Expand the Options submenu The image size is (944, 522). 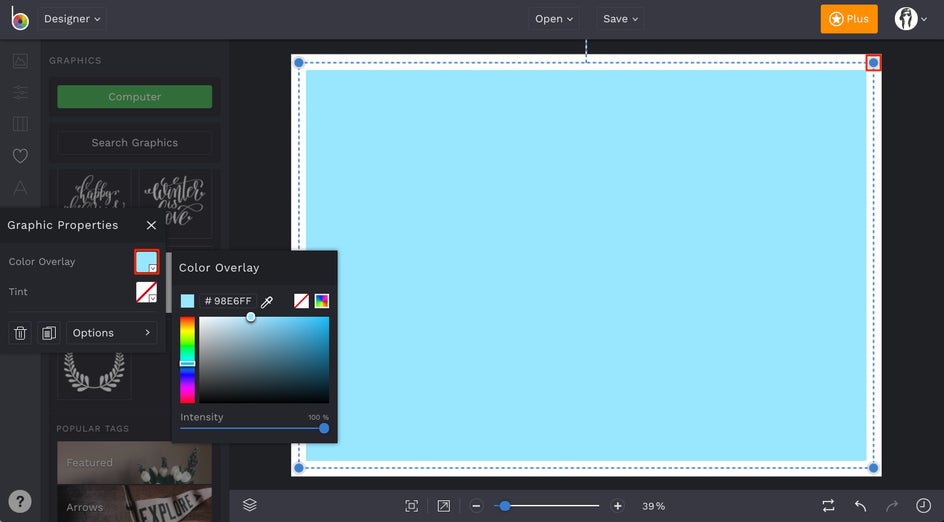pyautogui.click(x=111, y=333)
